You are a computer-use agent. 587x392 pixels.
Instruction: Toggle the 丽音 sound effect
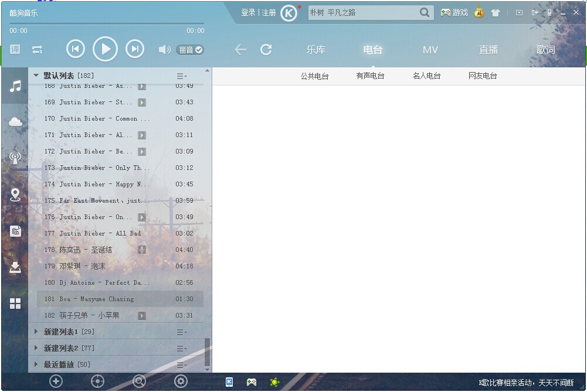click(190, 50)
